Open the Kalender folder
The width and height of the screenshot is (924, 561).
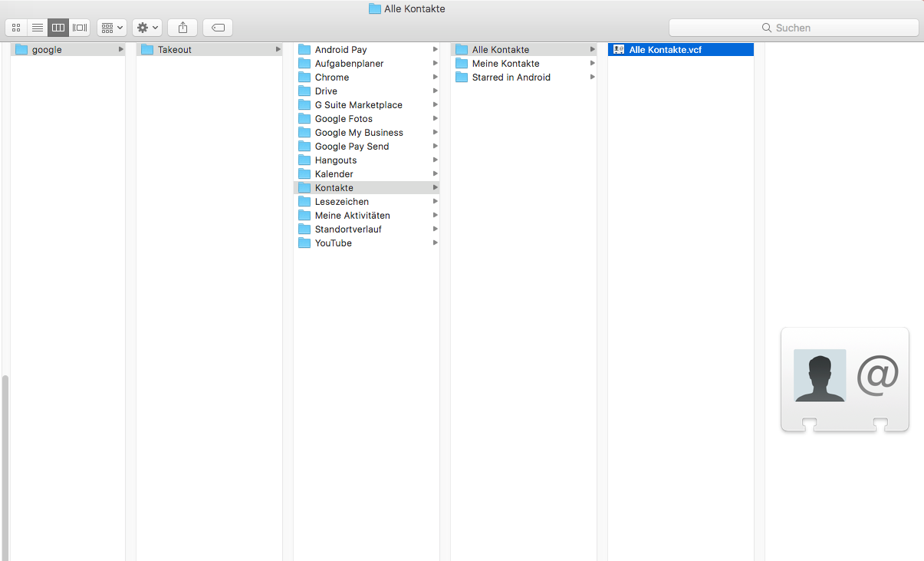click(367, 173)
